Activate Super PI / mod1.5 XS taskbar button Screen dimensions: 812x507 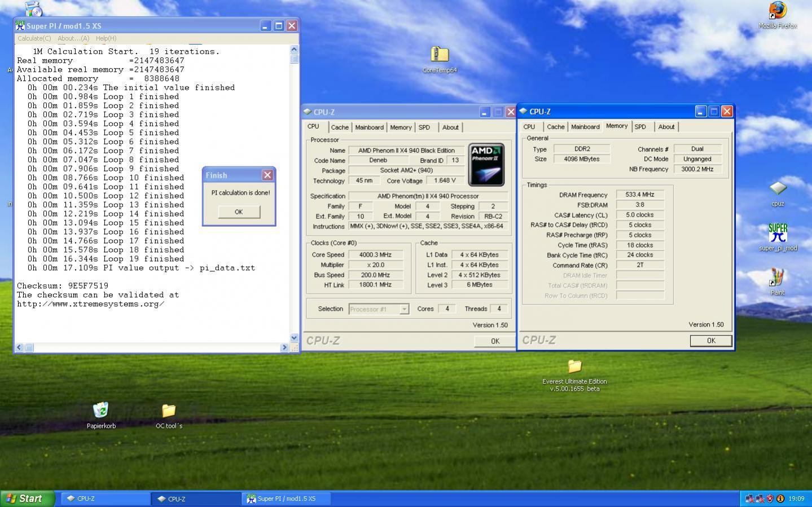pos(286,499)
